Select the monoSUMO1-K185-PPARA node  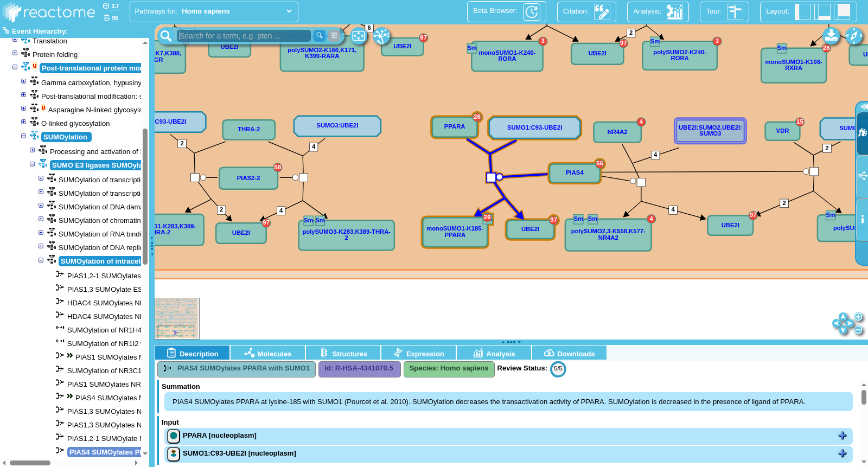(x=455, y=232)
